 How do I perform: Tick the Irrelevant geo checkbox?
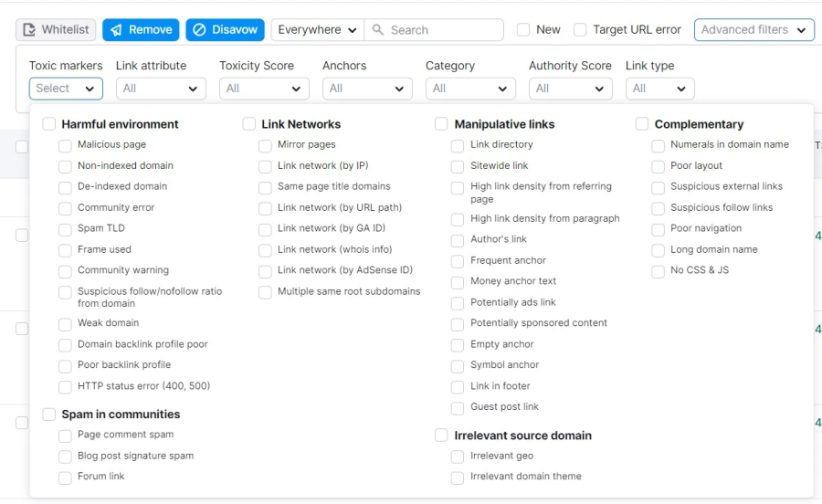458,457
